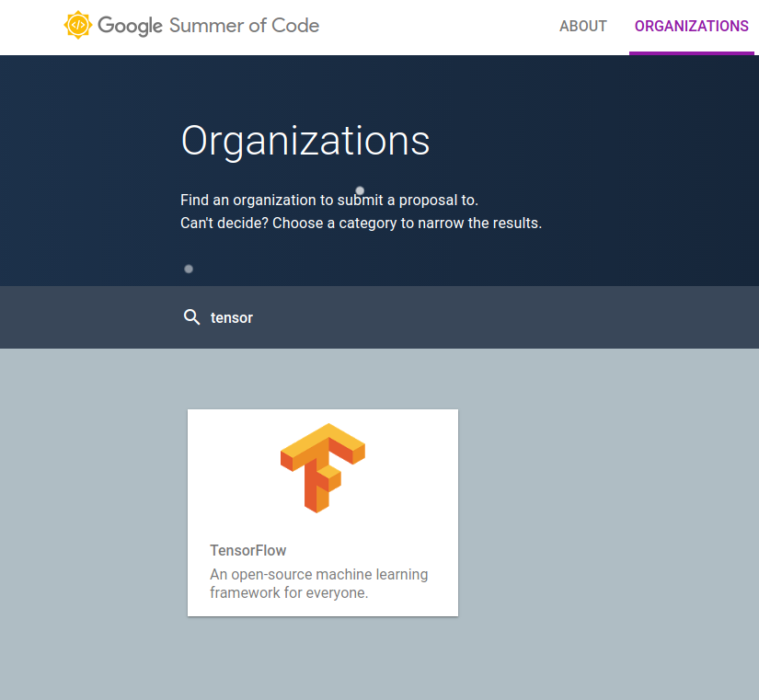This screenshot has width=759, height=700.
Task: Go to the ABOUT page
Action: point(582,26)
